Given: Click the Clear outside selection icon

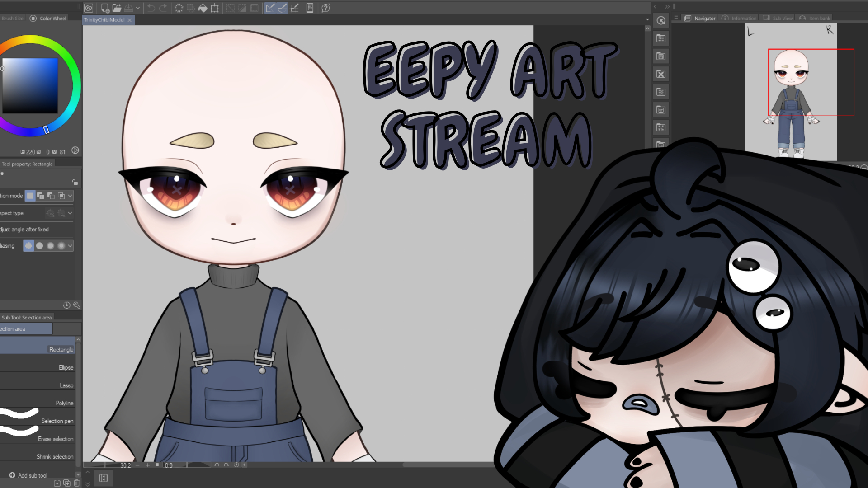Looking at the screenshot, I should [x=191, y=8].
